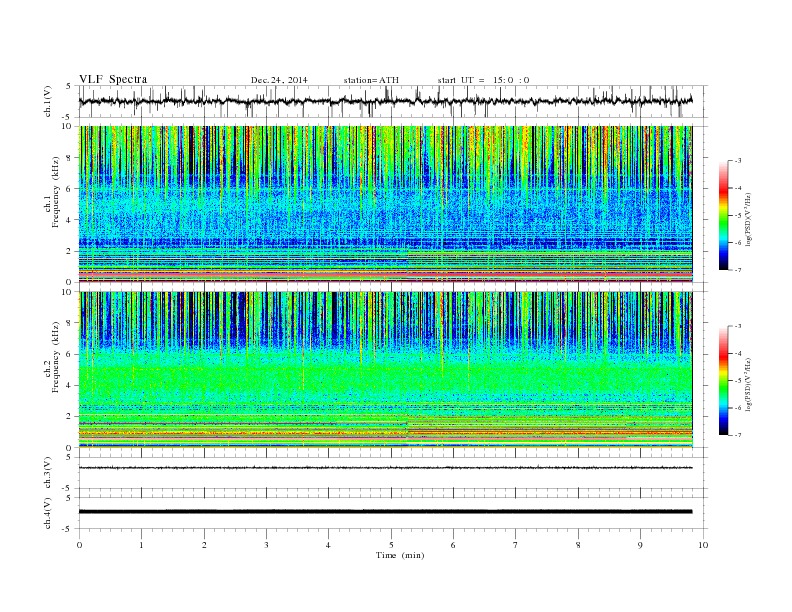Click the ch.2 spectrogram color bar

[x=723, y=381]
